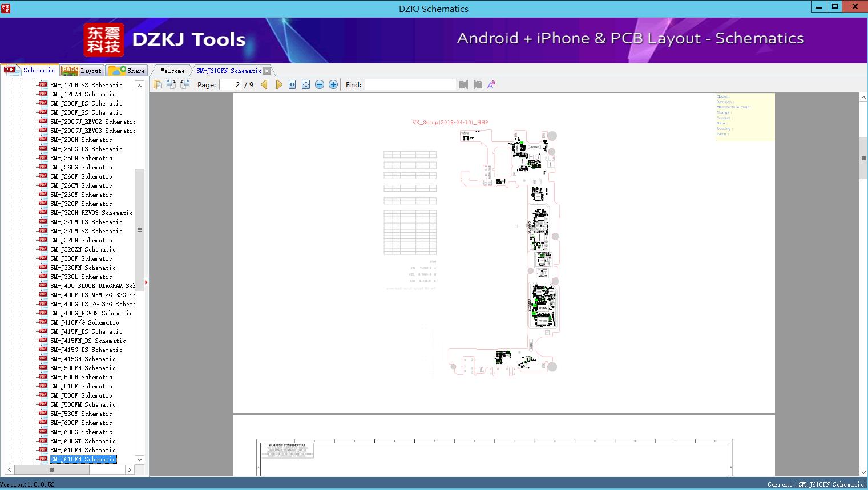Fit page to width icon
This screenshot has height=490, width=868.
click(x=292, y=84)
